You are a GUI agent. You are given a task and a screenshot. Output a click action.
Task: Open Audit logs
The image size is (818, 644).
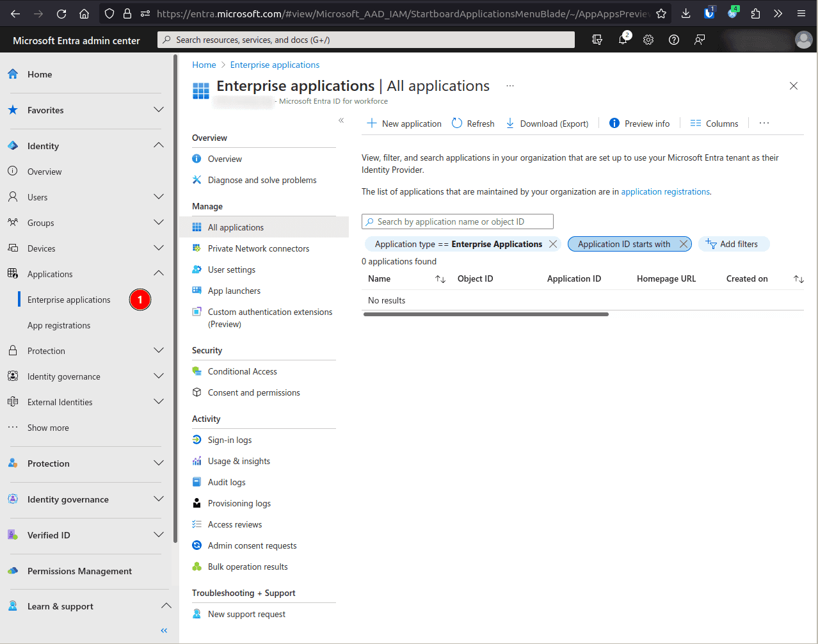tap(227, 482)
